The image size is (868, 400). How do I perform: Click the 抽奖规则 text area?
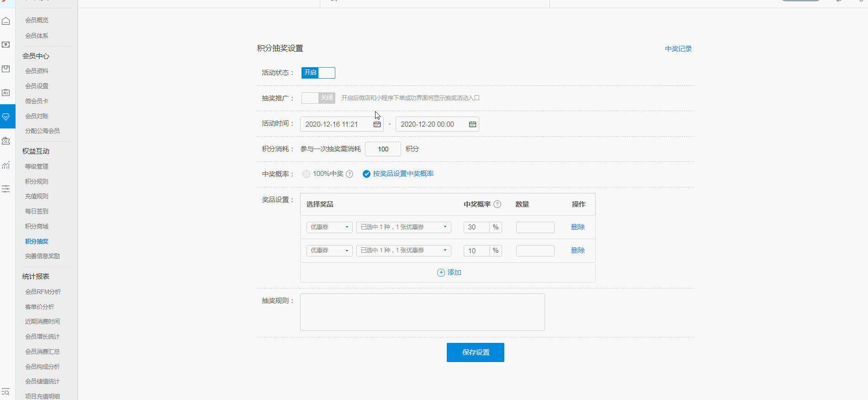(x=422, y=312)
